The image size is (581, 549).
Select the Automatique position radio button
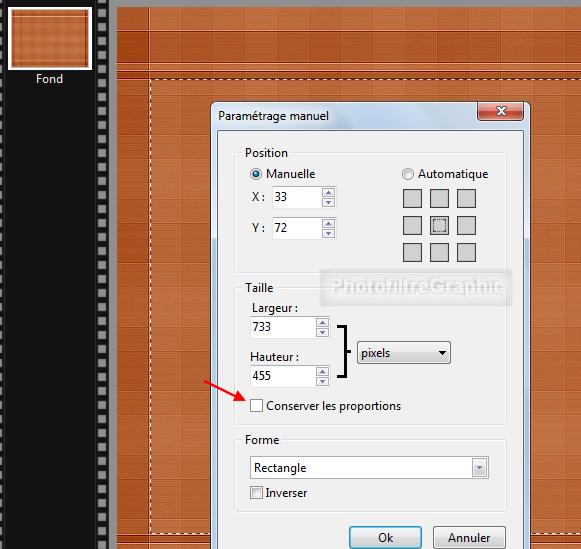408,174
